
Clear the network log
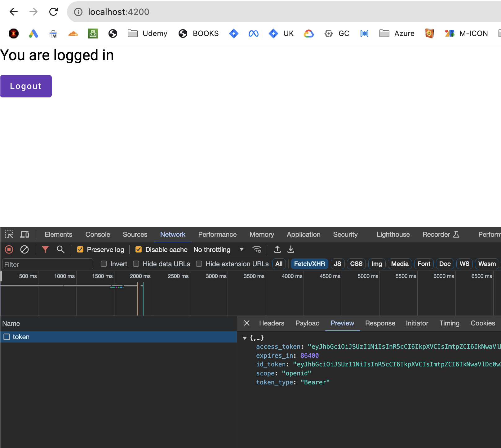24,249
